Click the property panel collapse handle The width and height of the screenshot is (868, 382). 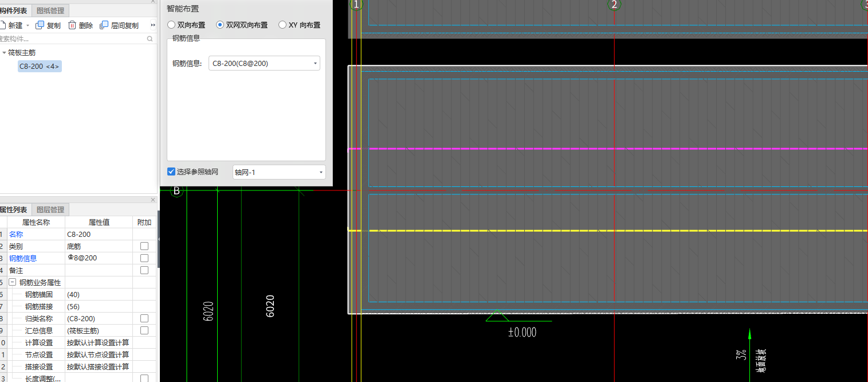[x=158, y=239]
